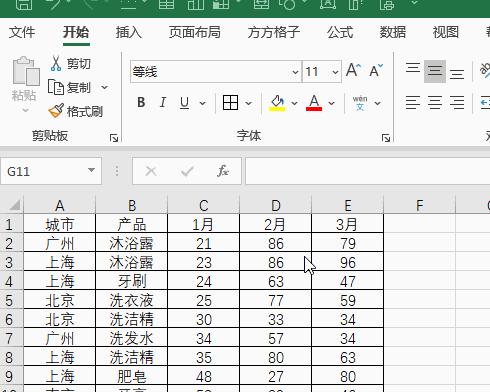This screenshot has width=490, height=392.
Task: Apply cell borders icon
Action: pyautogui.click(x=230, y=102)
